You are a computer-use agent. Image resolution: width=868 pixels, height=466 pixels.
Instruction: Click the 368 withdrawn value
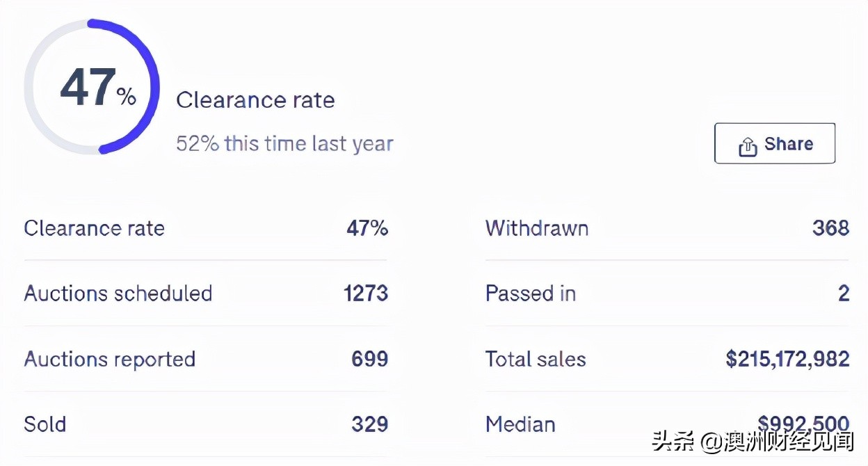pos(830,228)
